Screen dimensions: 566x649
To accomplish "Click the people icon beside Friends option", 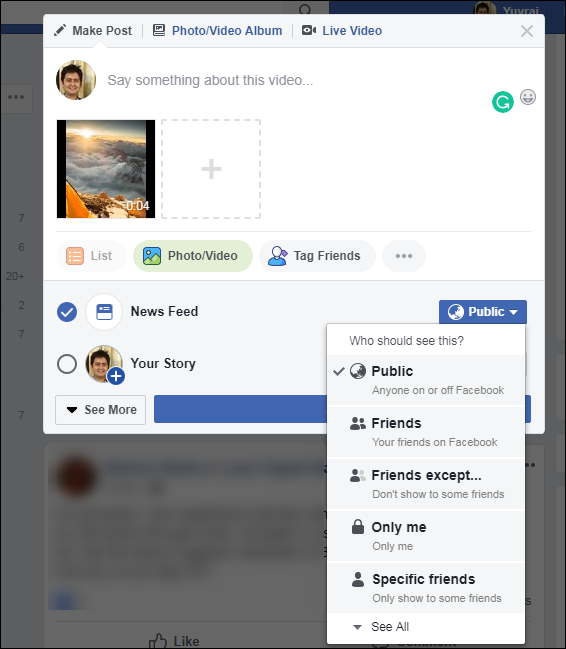I will [358, 423].
